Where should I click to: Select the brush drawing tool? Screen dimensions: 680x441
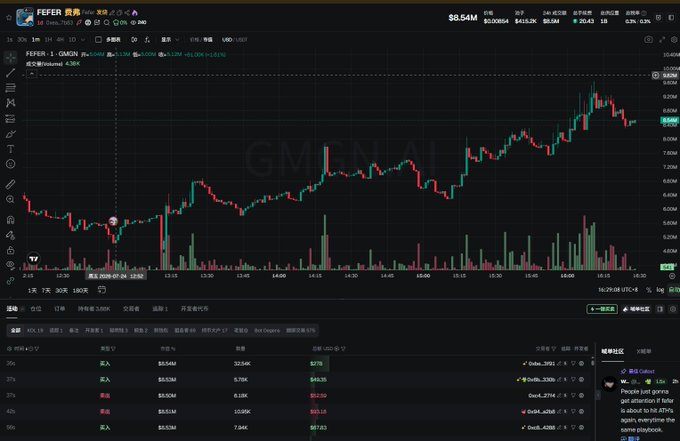click(x=10, y=134)
